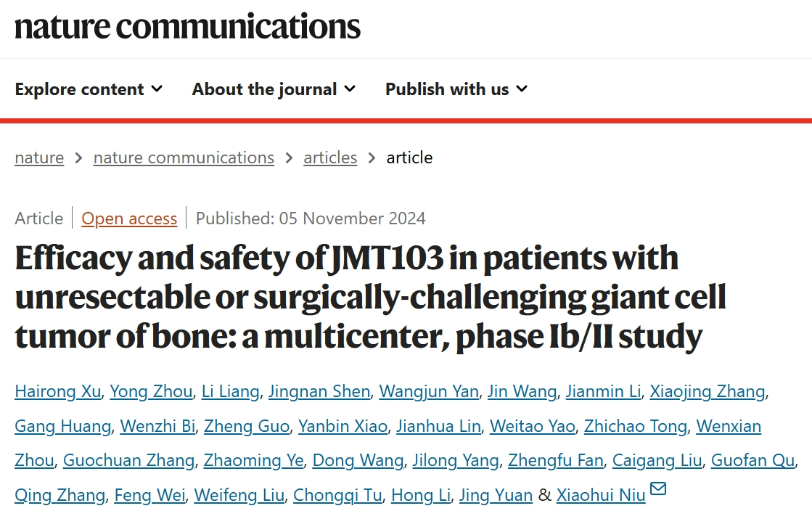Screen dimensions: 812x511
Task: Navigate to the articles breadcrumb
Action: point(330,158)
